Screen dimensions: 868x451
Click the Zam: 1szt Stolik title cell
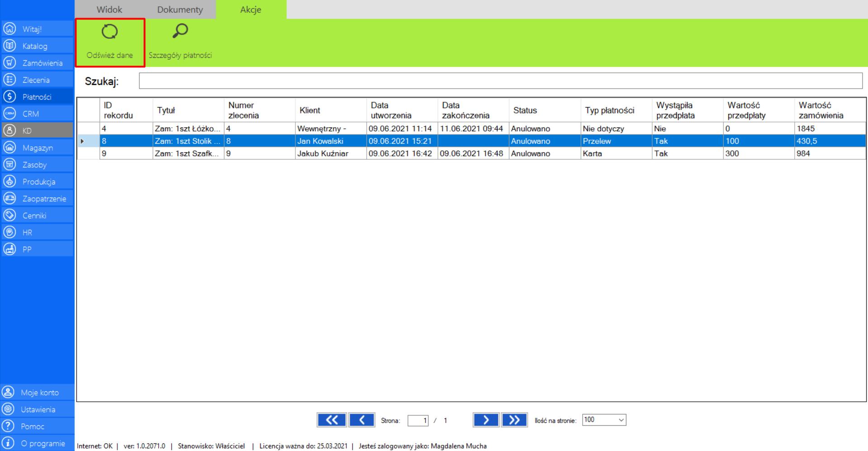coord(189,141)
